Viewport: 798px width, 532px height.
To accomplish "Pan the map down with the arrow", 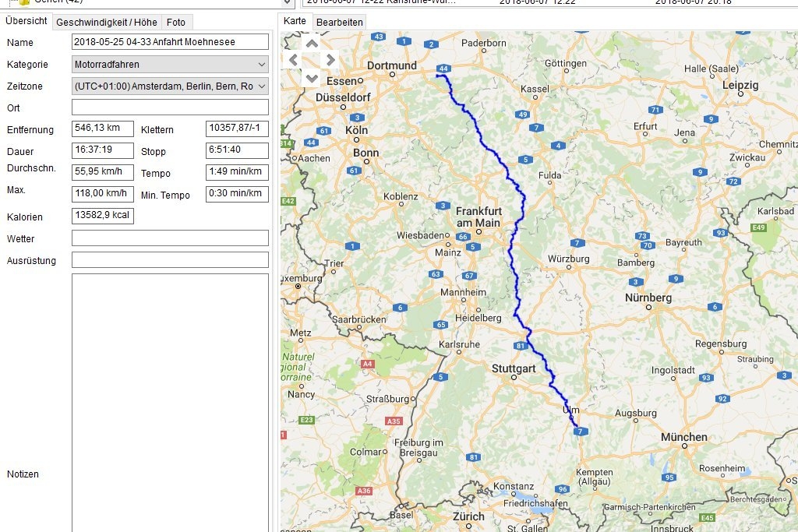I will [312, 77].
